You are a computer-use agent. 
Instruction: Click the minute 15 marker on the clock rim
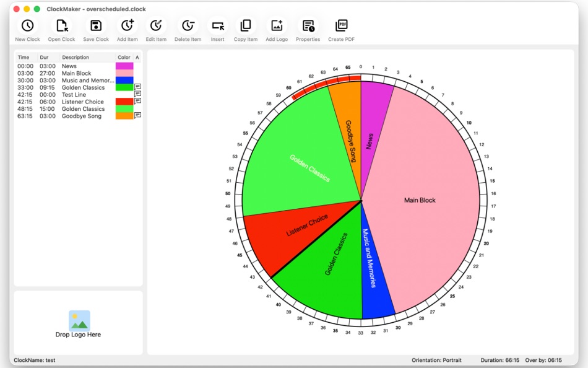tap(492, 181)
